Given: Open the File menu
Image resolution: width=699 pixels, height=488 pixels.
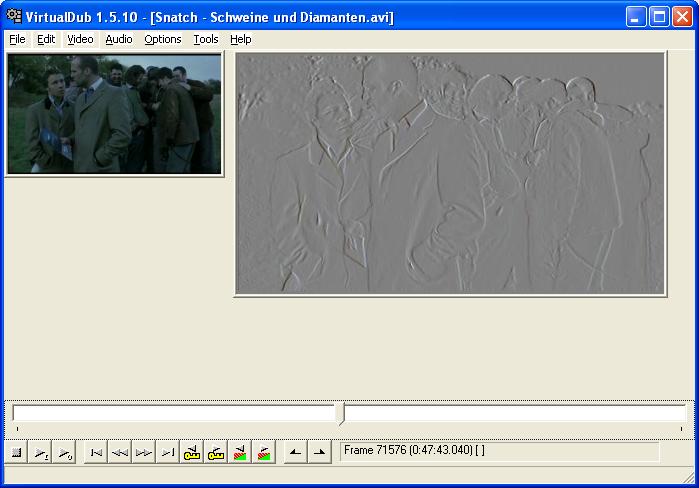Looking at the screenshot, I should (17, 39).
